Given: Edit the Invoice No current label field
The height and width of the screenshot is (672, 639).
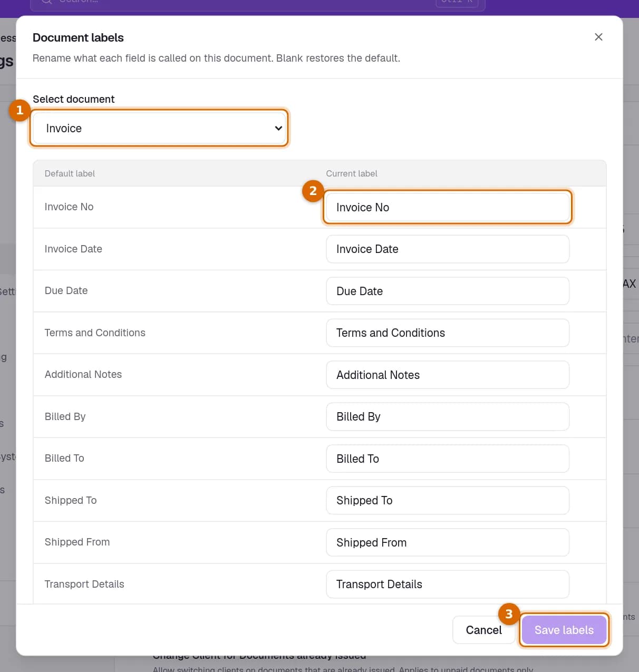Looking at the screenshot, I should [448, 207].
